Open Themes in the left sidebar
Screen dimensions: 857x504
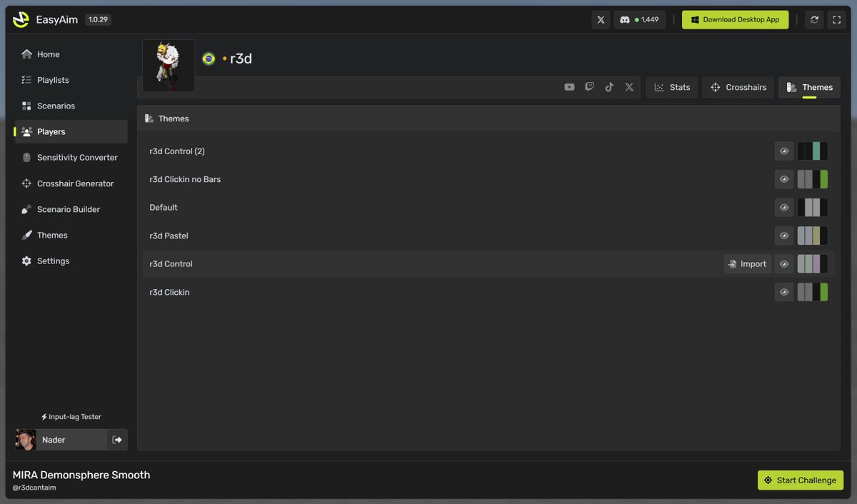coord(71,235)
